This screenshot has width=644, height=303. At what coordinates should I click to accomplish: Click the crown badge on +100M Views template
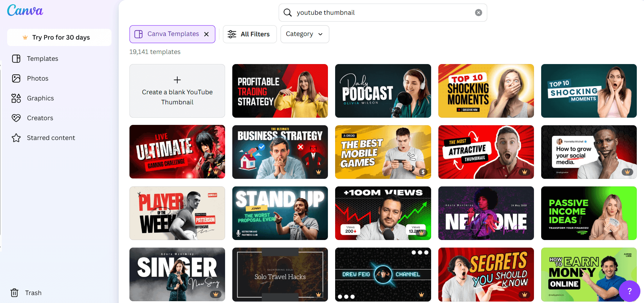click(421, 233)
